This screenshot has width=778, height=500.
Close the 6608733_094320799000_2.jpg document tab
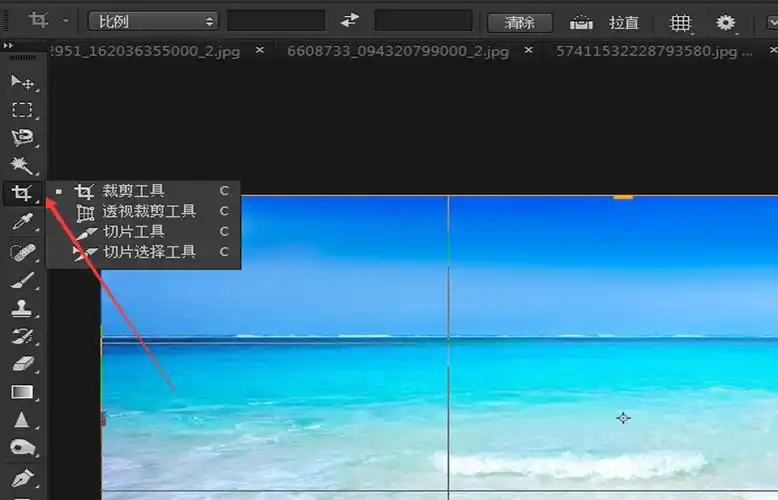pos(529,50)
